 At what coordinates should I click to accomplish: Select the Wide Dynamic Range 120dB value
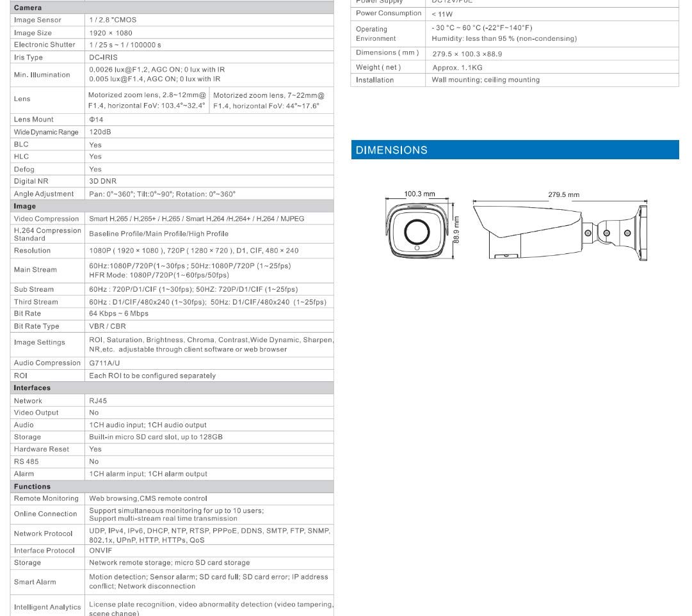click(x=100, y=132)
